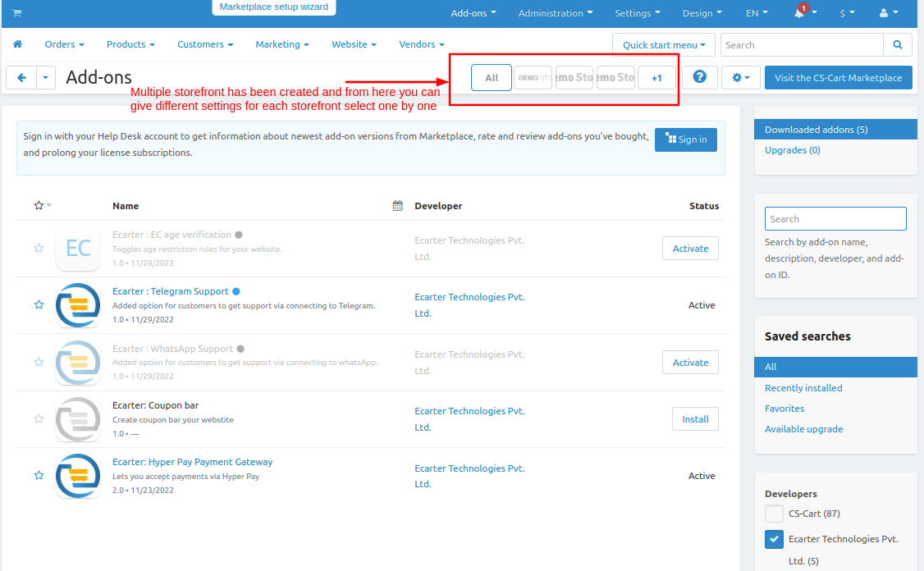
Task: Click the WhatsApp Support add-on logo
Action: click(78, 363)
